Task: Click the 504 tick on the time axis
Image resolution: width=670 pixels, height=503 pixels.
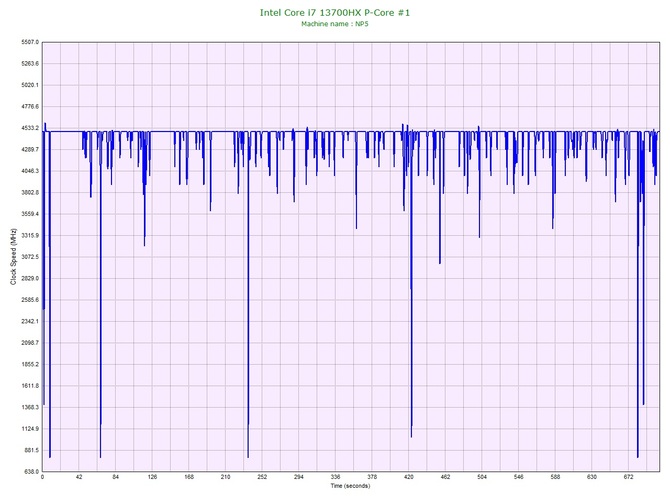Action: coord(482,477)
